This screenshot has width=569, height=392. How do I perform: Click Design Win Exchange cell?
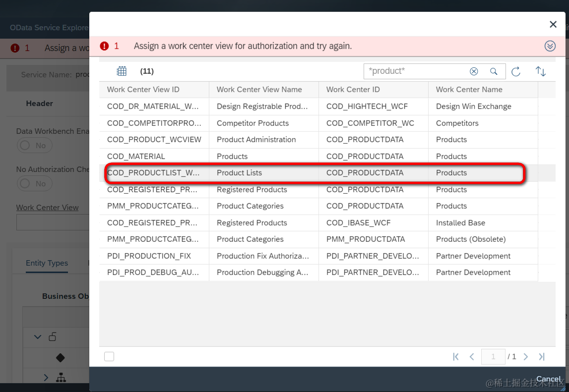(474, 106)
